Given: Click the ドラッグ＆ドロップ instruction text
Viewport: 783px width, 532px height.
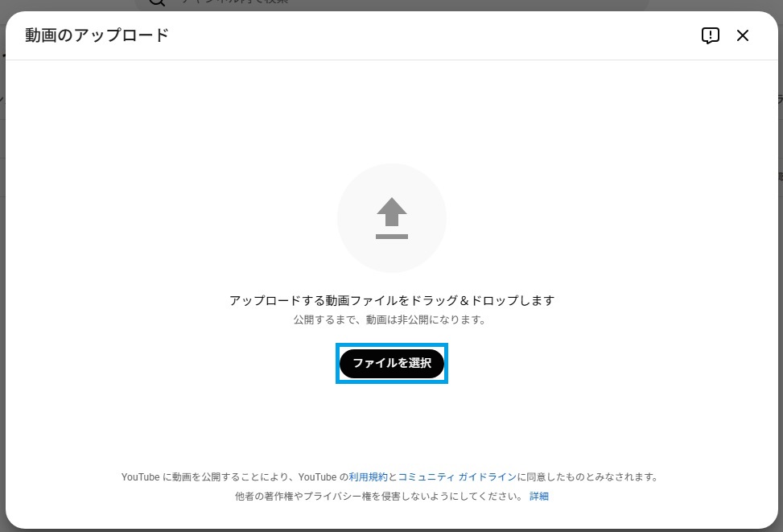Looking at the screenshot, I should pyautogui.click(x=392, y=300).
